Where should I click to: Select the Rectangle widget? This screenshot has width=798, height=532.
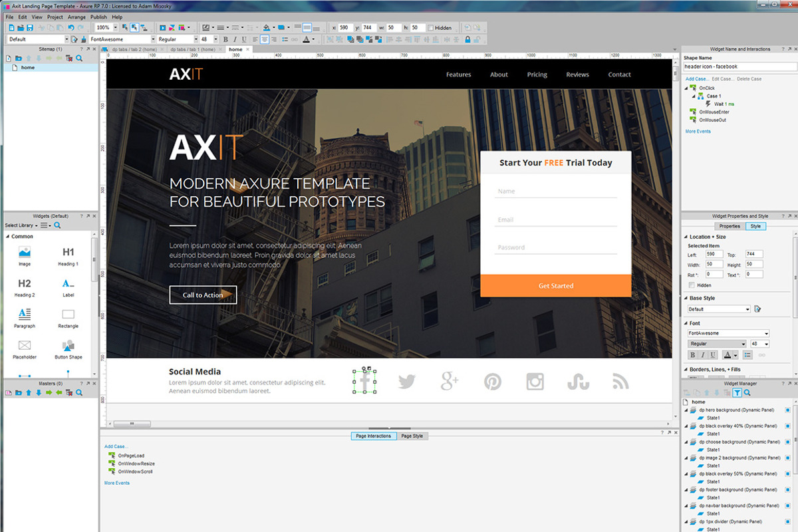click(x=68, y=317)
